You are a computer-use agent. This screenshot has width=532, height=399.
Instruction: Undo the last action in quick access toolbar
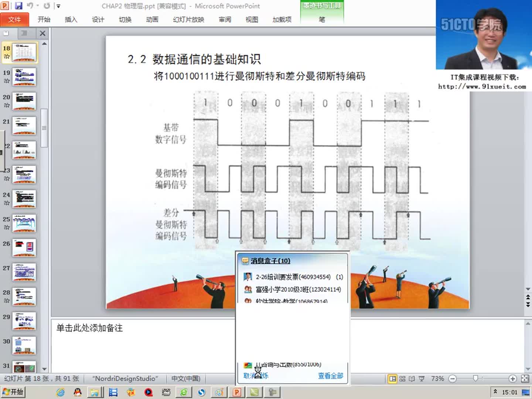[30, 6]
